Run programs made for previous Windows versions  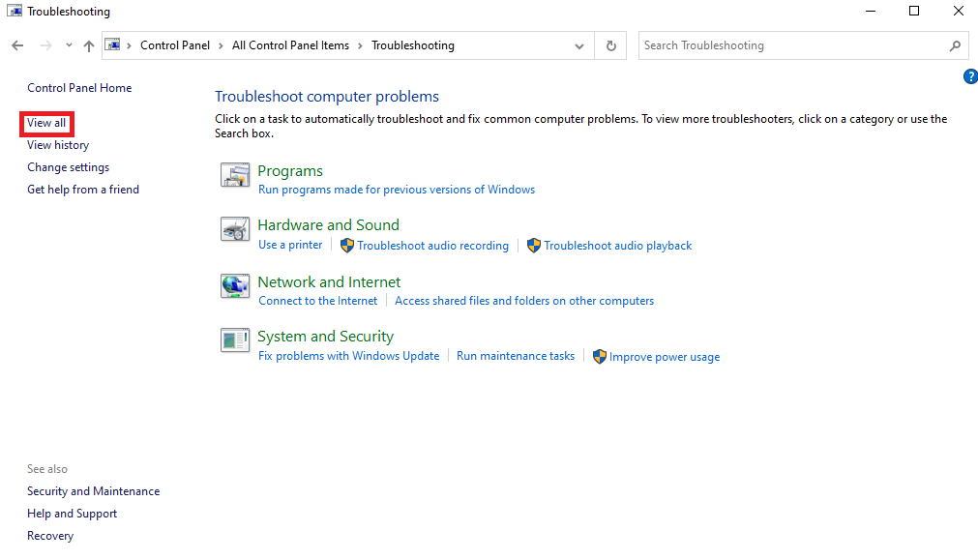coord(397,190)
